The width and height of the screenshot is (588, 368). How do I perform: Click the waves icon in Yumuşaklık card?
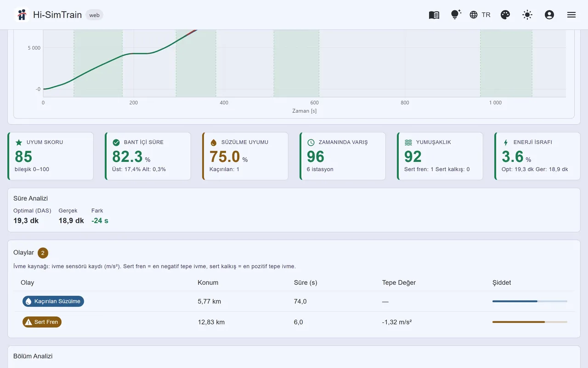tap(408, 143)
